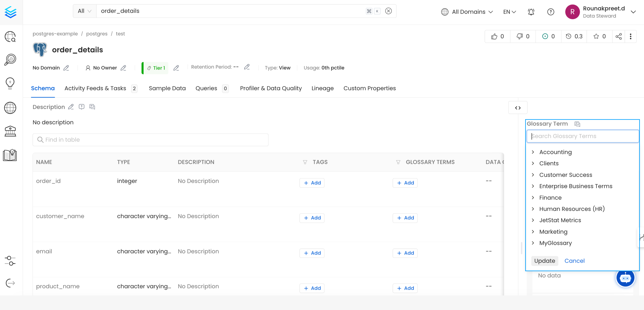The width and height of the screenshot is (644, 310).
Task: Clear search with the X icon
Action: [x=388, y=11]
